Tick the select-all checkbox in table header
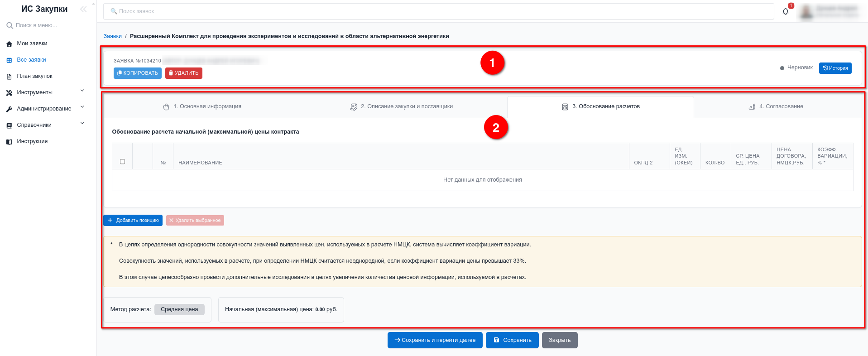868x356 pixels. 122,162
